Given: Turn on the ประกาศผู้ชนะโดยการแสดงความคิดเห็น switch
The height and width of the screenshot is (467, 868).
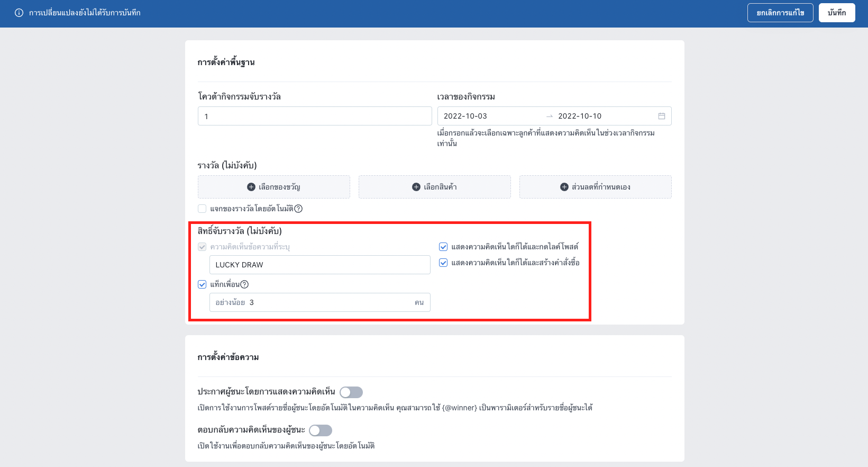Looking at the screenshot, I should click(351, 392).
